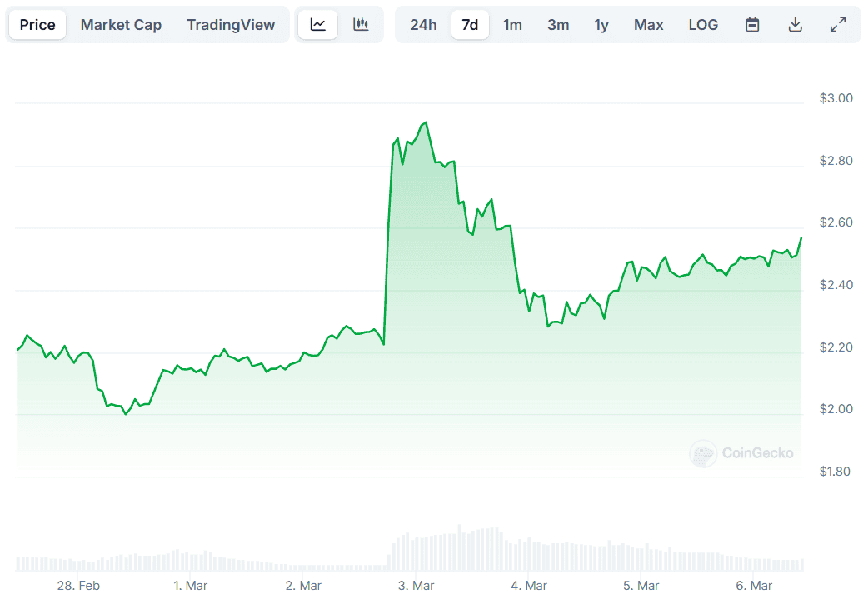
Task: Select the line chart view icon
Action: tap(318, 25)
